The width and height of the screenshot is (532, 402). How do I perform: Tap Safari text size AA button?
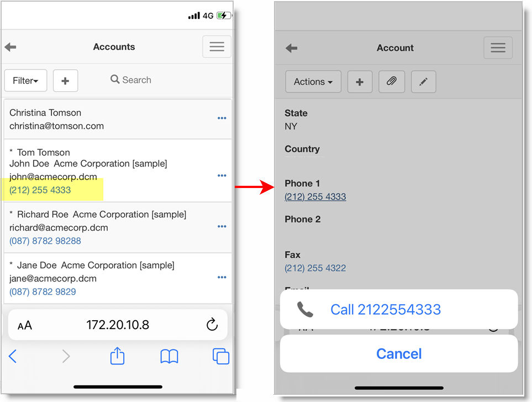pyautogui.click(x=25, y=325)
